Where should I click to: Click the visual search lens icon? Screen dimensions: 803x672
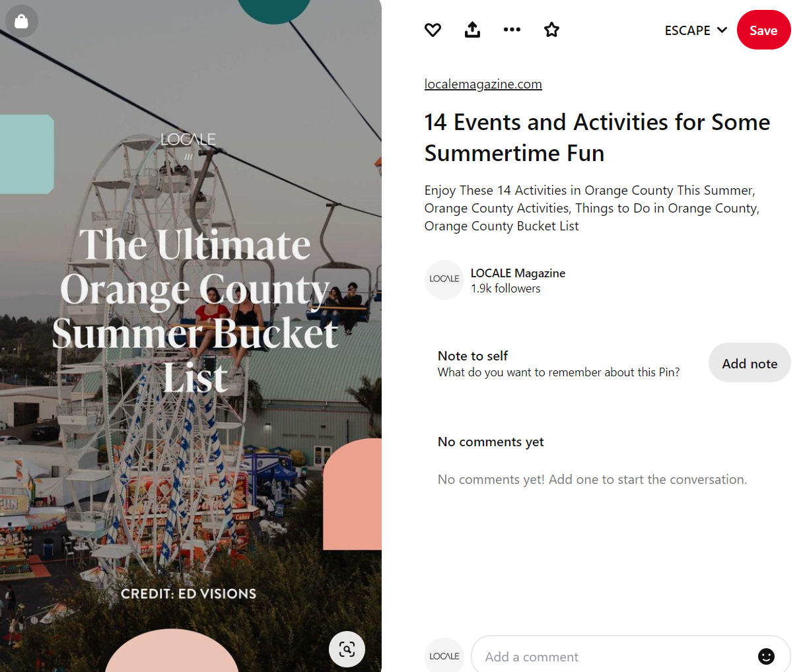(x=347, y=649)
